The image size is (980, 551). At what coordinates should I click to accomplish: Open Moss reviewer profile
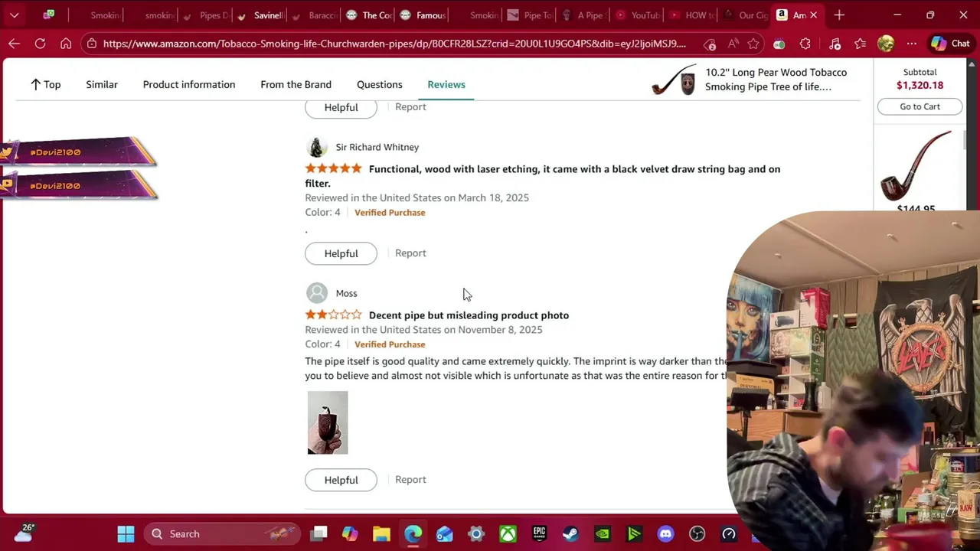tap(346, 293)
